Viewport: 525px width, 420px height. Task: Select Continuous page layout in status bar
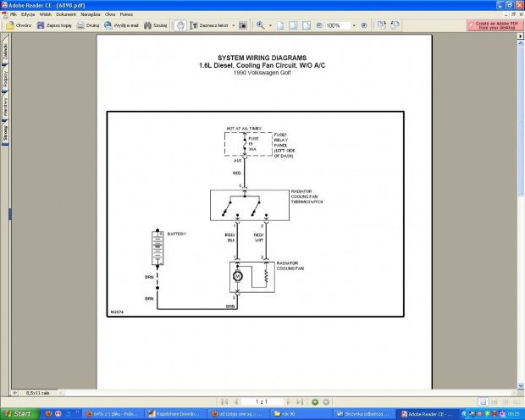tap(495, 402)
